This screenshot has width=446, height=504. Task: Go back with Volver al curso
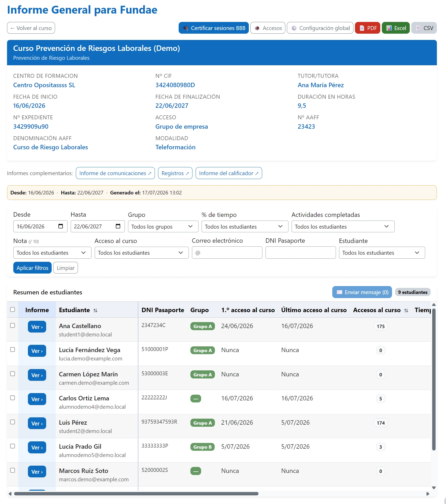(31, 28)
